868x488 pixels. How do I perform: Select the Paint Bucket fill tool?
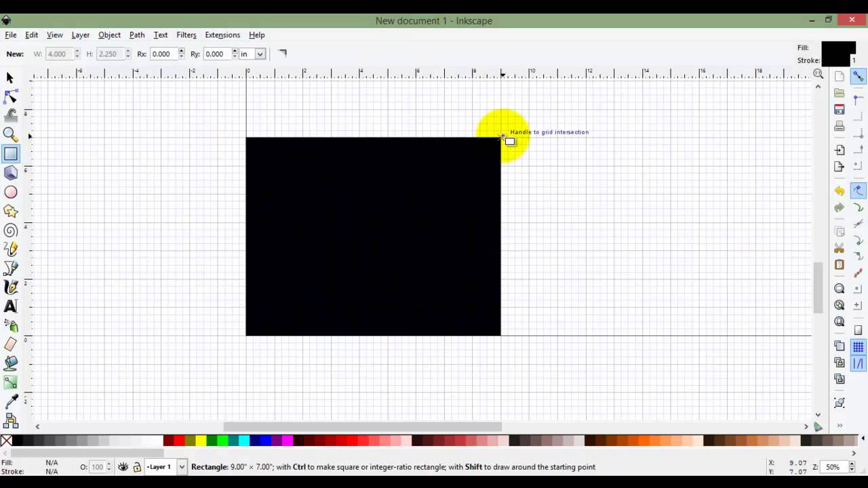[10, 364]
